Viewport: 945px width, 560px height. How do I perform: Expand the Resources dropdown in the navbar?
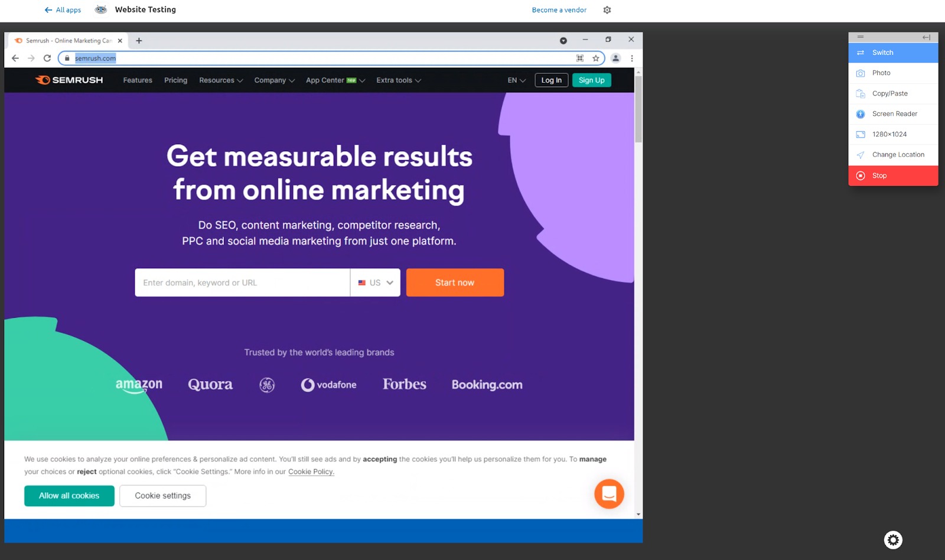pyautogui.click(x=220, y=80)
